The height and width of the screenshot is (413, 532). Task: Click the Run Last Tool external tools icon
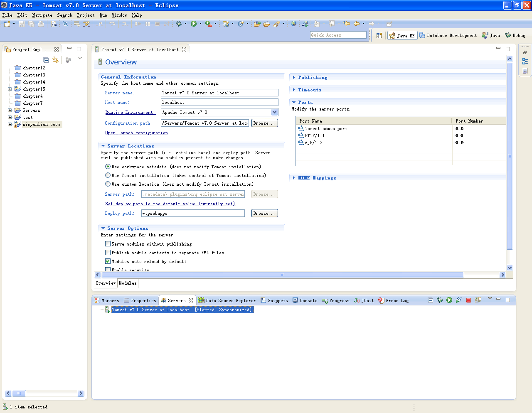coord(209,24)
